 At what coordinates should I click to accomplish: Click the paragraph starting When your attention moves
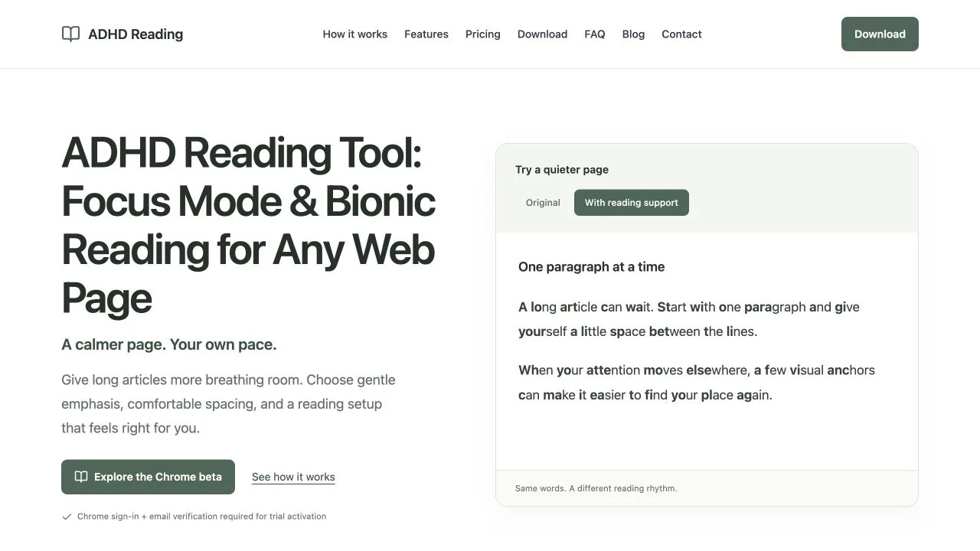pyautogui.click(x=697, y=383)
